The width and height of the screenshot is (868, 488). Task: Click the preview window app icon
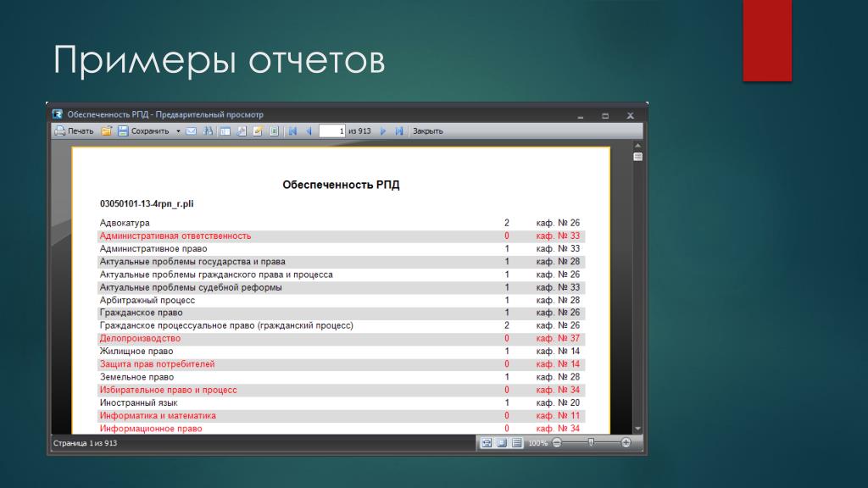57,114
